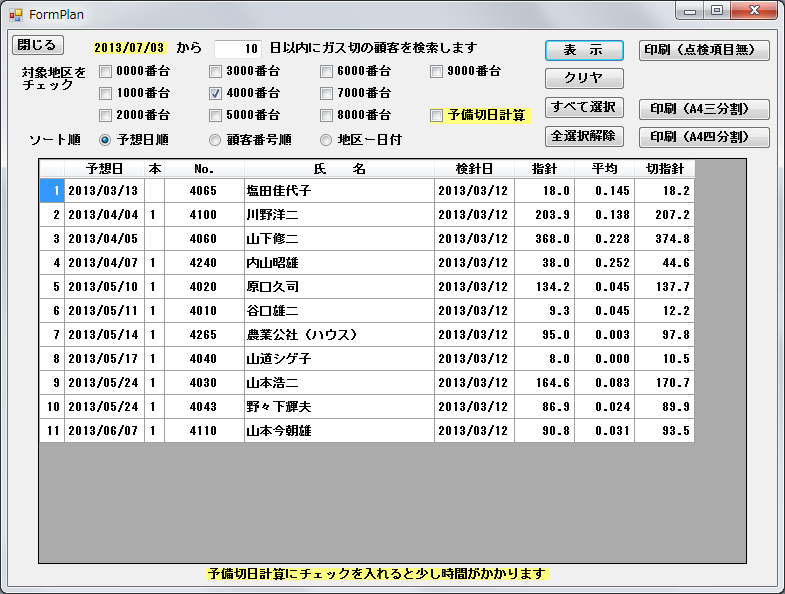Viewport: 785px width, 594px height.
Task: Click 印刷（A4三分割） button
Action: [x=704, y=109]
